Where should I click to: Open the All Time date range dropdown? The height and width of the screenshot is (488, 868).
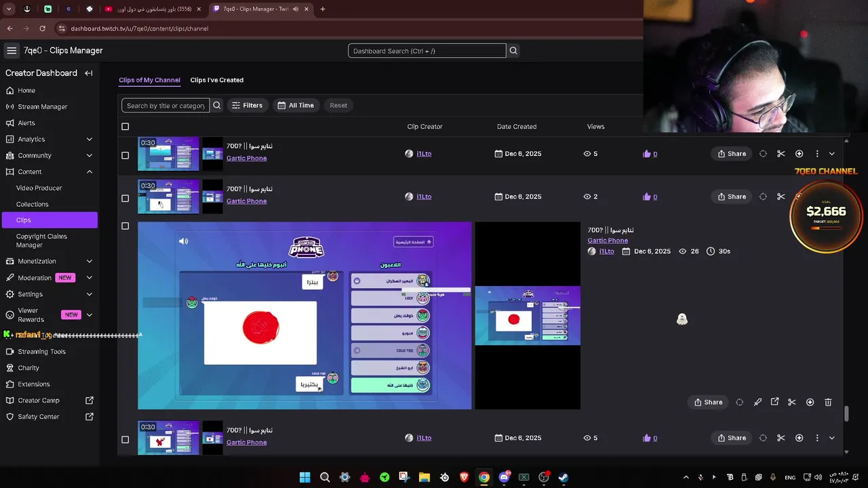[x=296, y=105]
